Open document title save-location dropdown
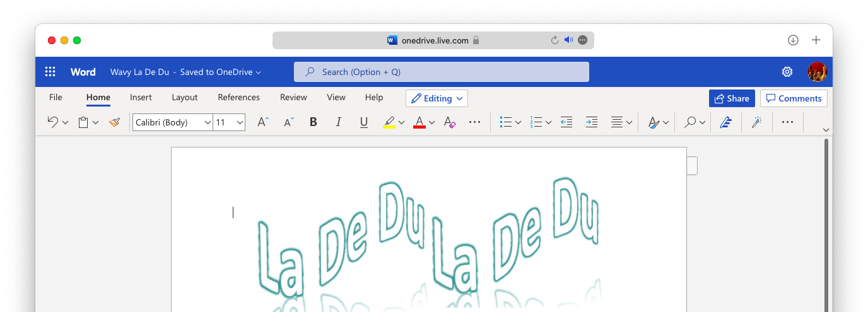 coord(258,72)
